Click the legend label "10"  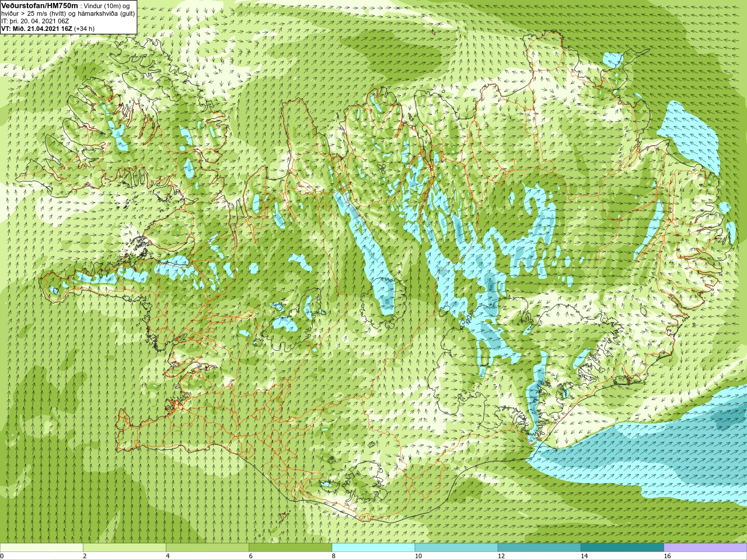click(x=418, y=556)
